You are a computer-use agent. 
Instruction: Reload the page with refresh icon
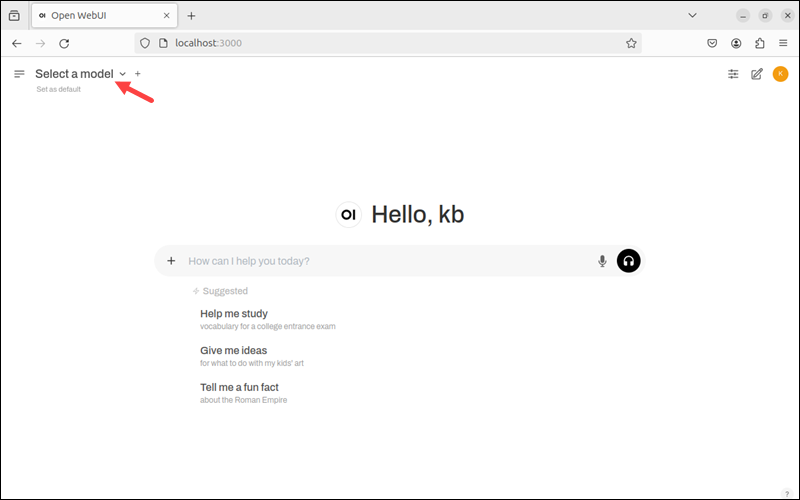[64, 43]
